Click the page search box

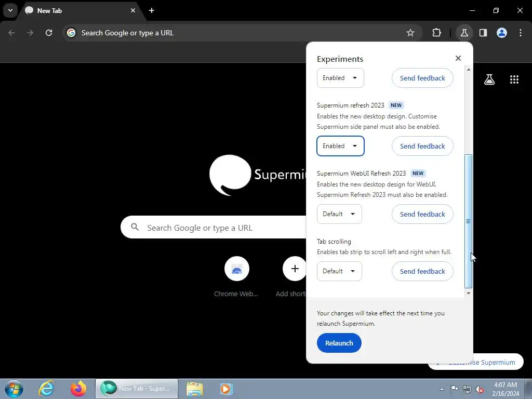coord(214,227)
